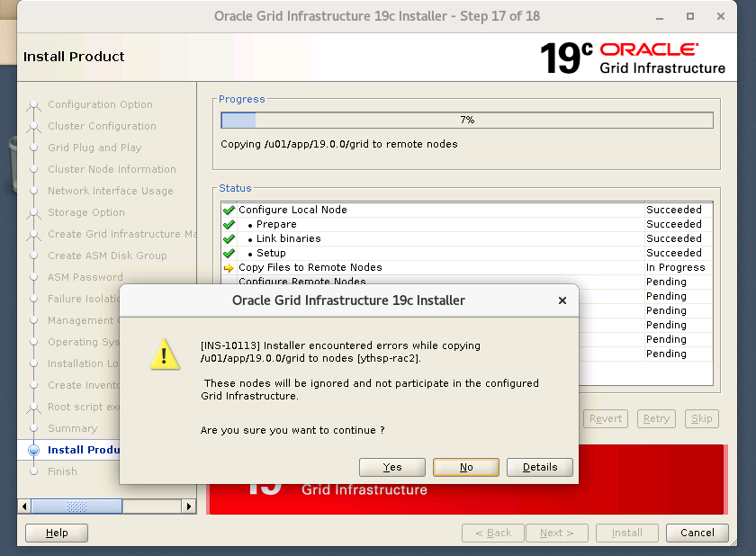
Task: Click the green checkmark next to Setup
Action: (229, 254)
